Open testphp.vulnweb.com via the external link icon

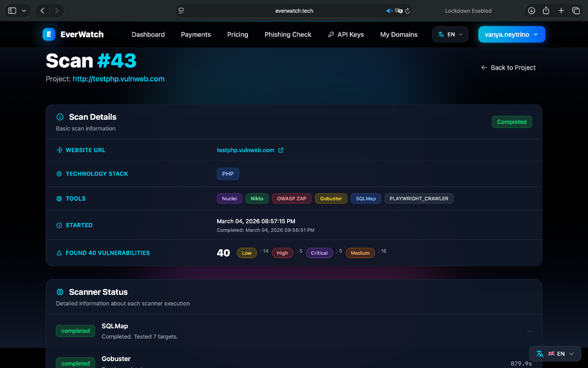pos(280,150)
